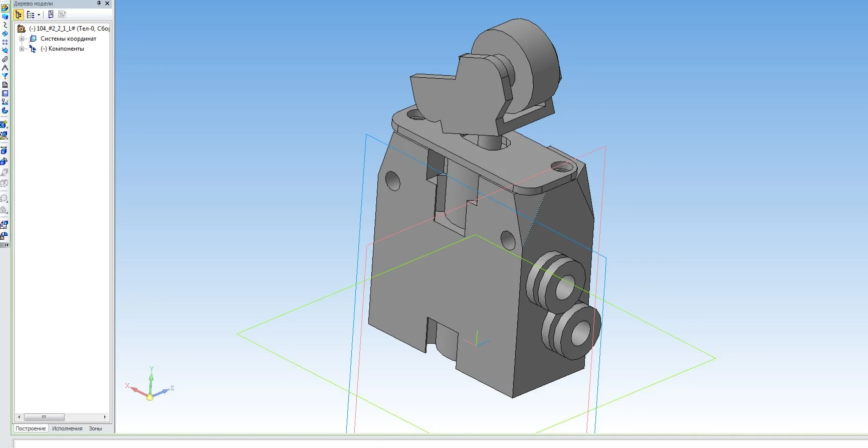Select the Move component tool
The image size is (868, 448).
click(4, 151)
